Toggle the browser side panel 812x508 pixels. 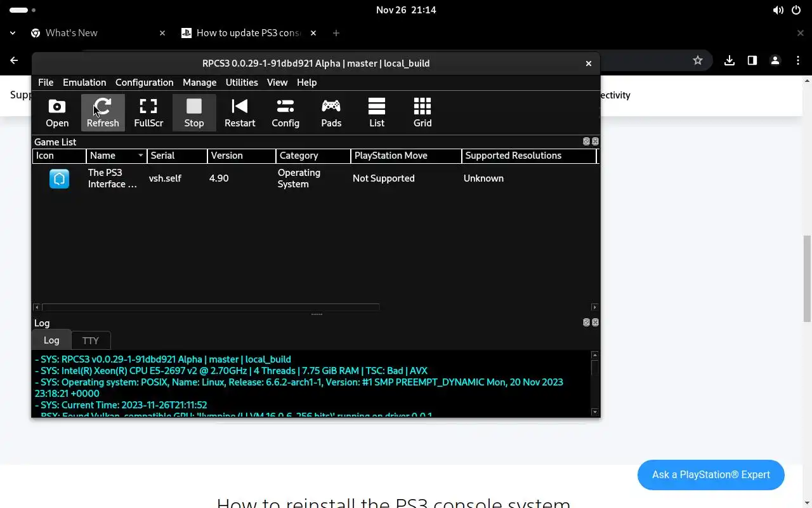point(752,60)
